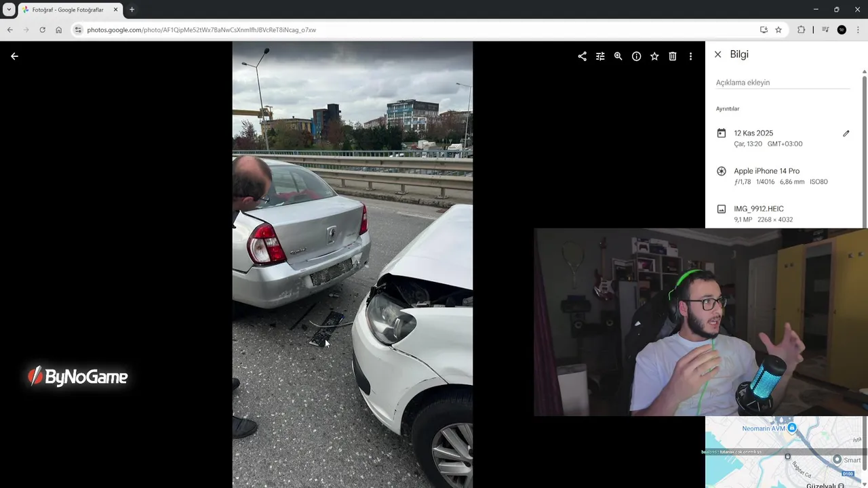Click the browser forward button
Viewport: 868px width, 488px height.
click(x=26, y=30)
